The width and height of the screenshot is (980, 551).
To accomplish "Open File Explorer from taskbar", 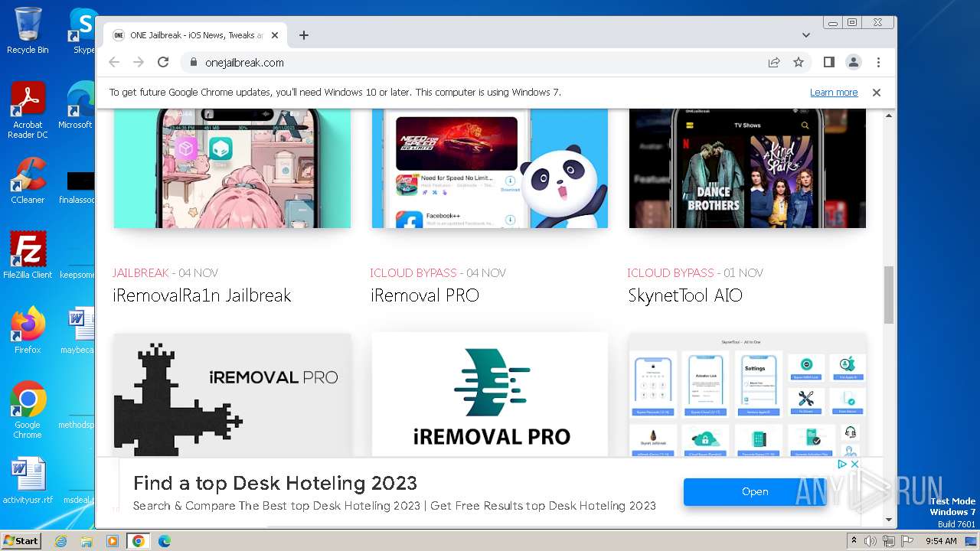I will click(x=87, y=541).
